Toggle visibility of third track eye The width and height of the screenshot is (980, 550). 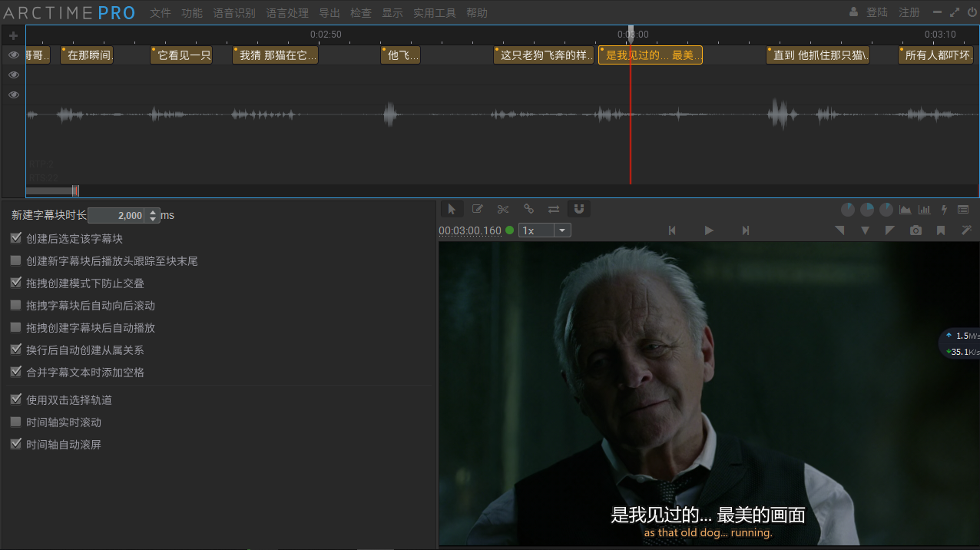pyautogui.click(x=13, y=94)
